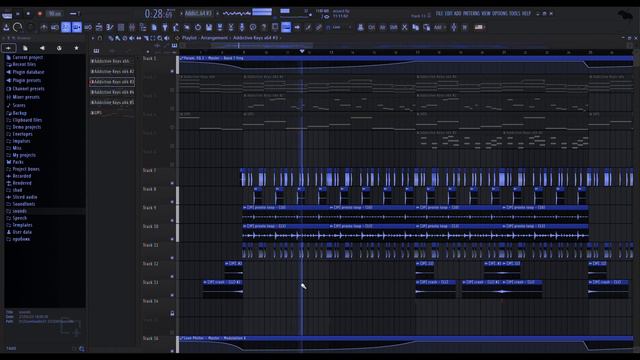Open the playlist options menu arrow
This screenshot has height=360, width=640.
coord(93,38)
